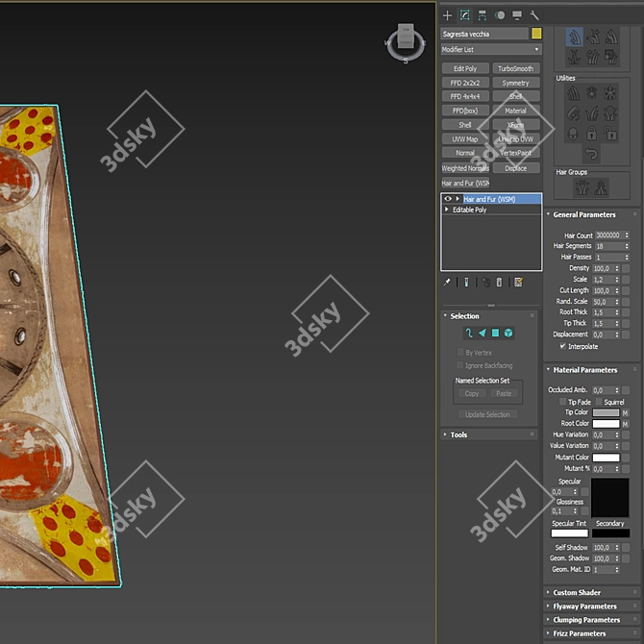Select Element sub-object cube icon
Viewport: 644px width, 644px height.
[x=508, y=334]
